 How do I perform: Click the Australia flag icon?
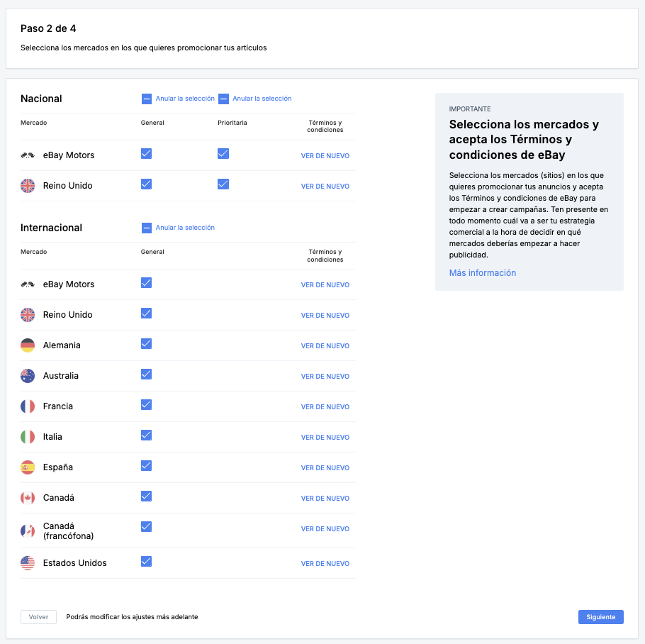(x=28, y=376)
